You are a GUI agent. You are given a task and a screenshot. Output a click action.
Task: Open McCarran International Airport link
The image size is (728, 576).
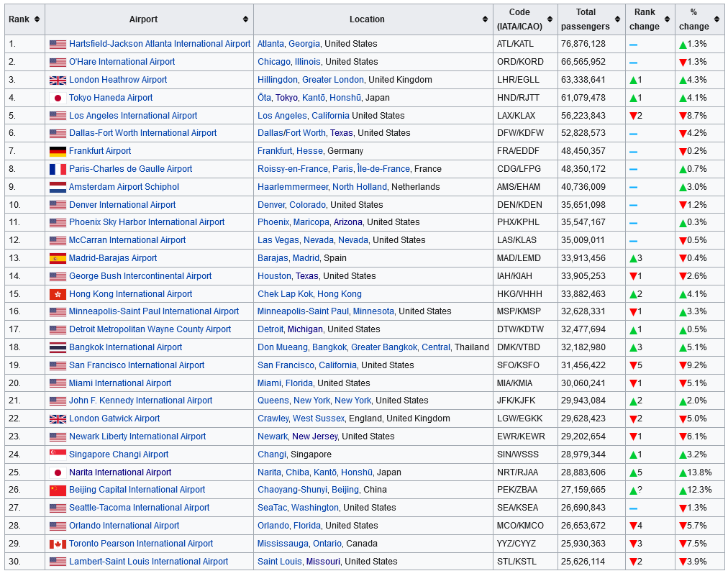pos(127,240)
